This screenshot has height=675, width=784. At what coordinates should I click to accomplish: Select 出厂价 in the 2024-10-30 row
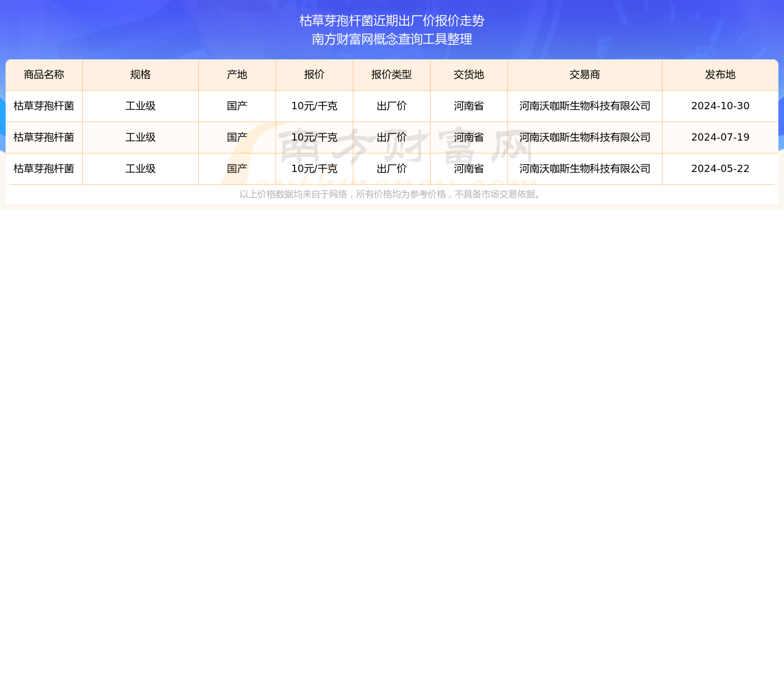pyautogui.click(x=391, y=106)
